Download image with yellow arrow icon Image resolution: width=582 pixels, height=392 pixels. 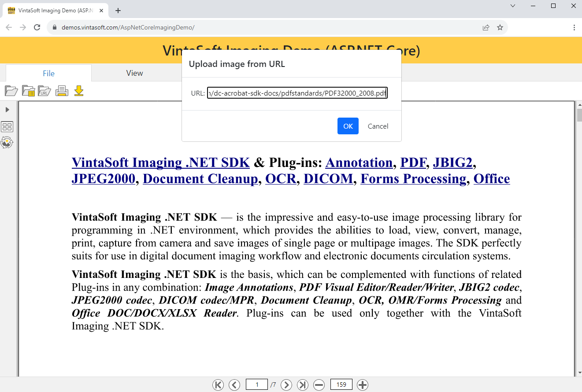pos(79,91)
